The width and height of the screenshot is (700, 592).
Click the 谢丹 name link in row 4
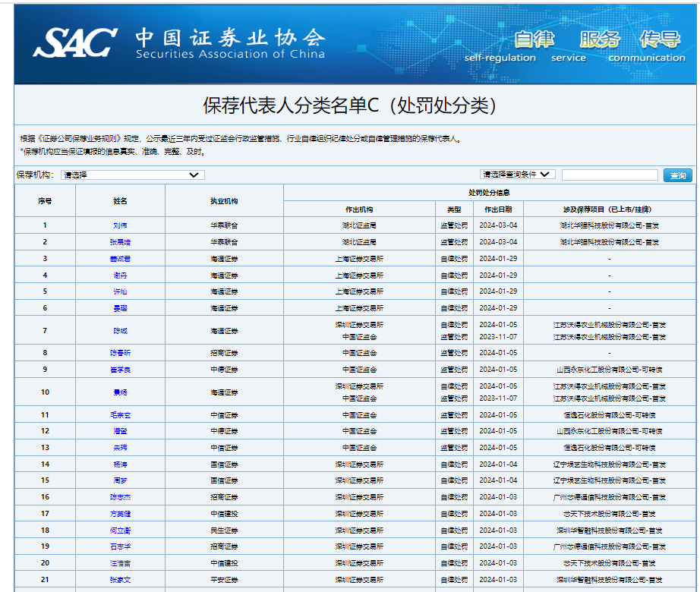coord(120,276)
